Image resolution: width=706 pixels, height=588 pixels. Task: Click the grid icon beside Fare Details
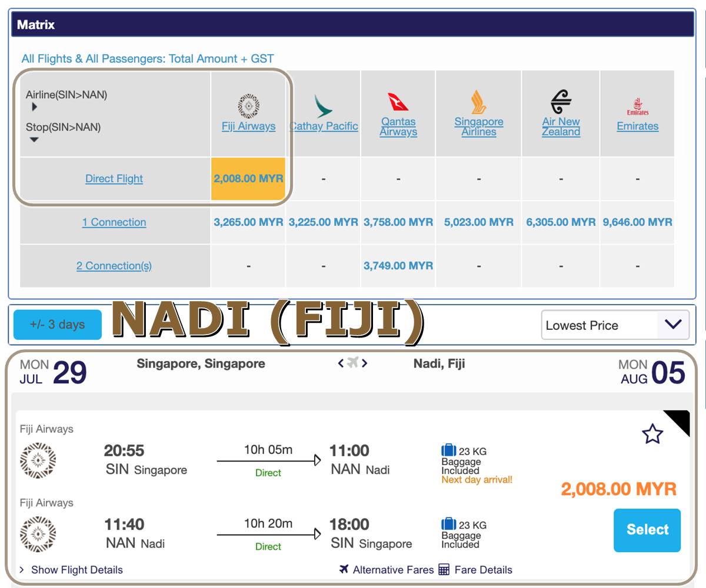point(444,569)
